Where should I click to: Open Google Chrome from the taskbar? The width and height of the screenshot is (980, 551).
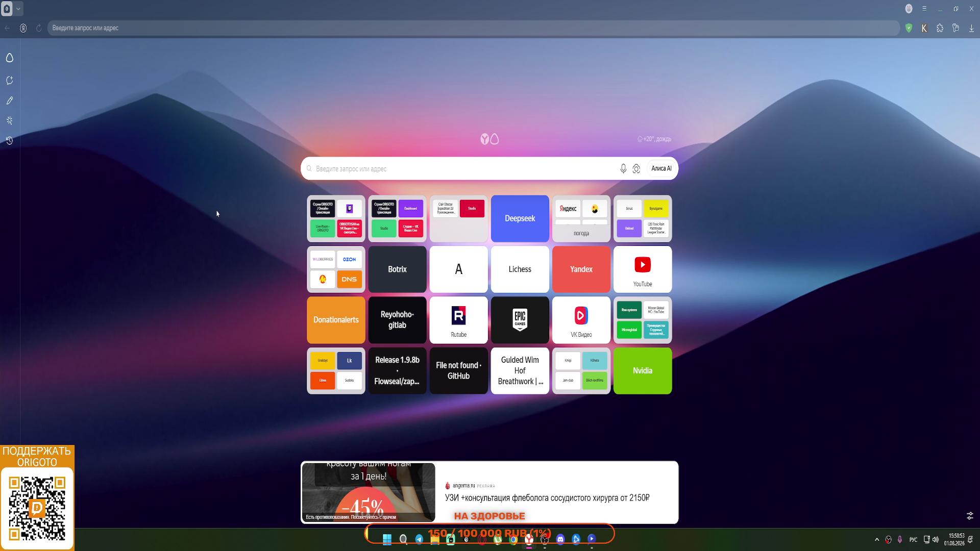(513, 539)
